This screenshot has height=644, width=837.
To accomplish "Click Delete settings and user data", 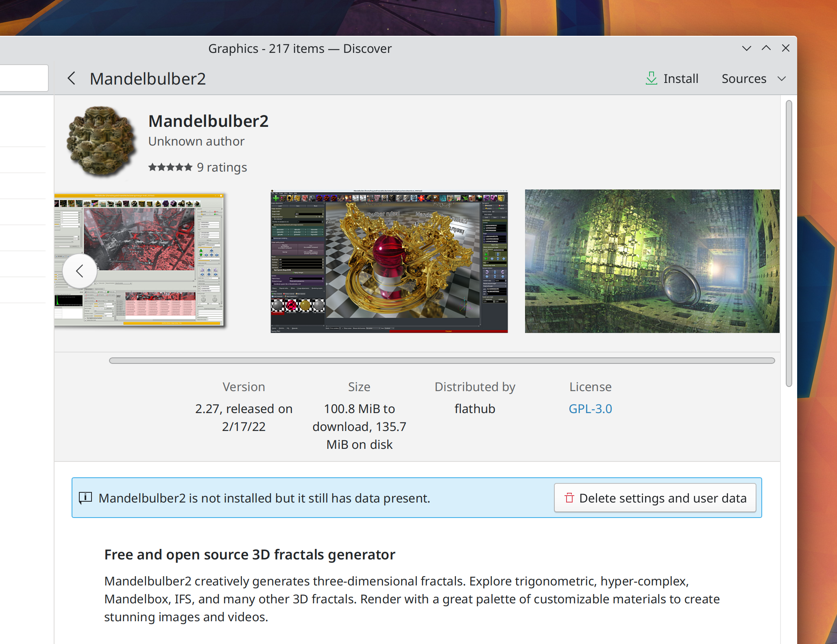I will tap(655, 498).
